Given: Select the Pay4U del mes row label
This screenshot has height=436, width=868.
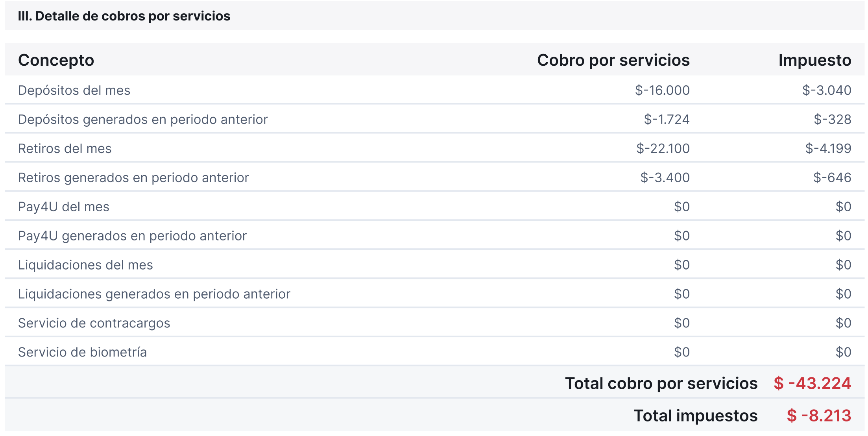Looking at the screenshot, I should pyautogui.click(x=64, y=207).
